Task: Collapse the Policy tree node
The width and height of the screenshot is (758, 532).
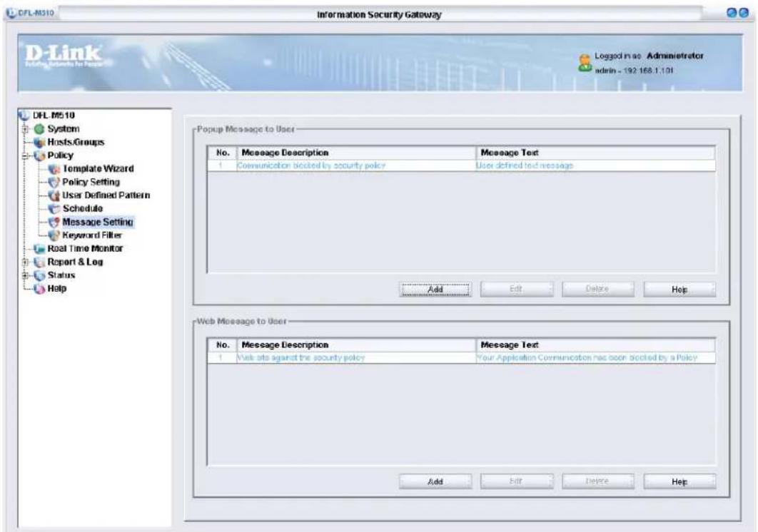Action: pos(25,155)
